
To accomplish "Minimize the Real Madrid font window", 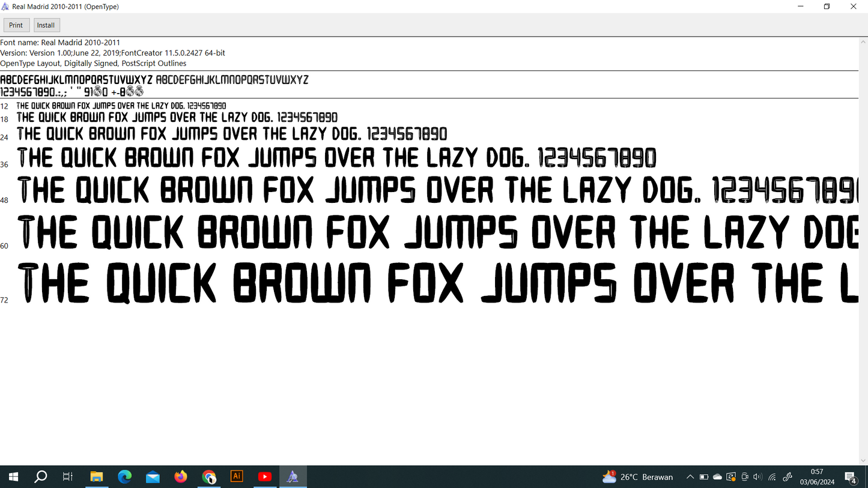I will (x=800, y=7).
